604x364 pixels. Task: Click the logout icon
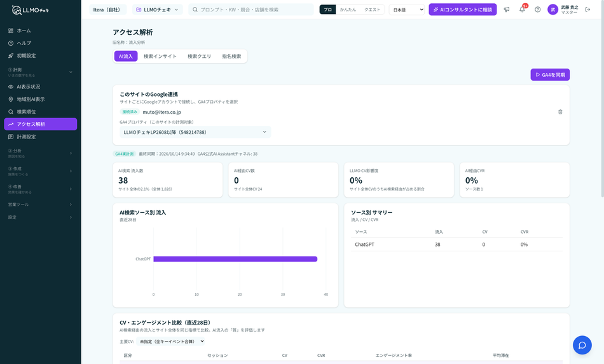tap(588, 10)
